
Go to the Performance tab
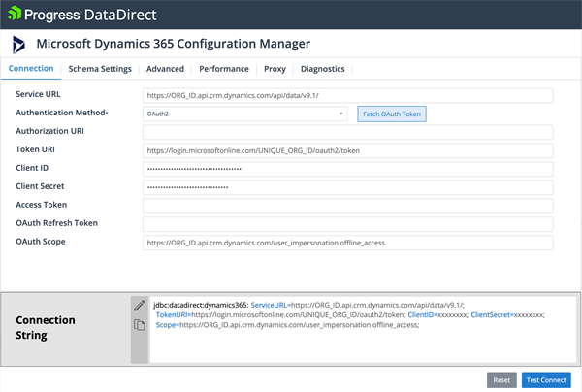[x=223, y=69]
